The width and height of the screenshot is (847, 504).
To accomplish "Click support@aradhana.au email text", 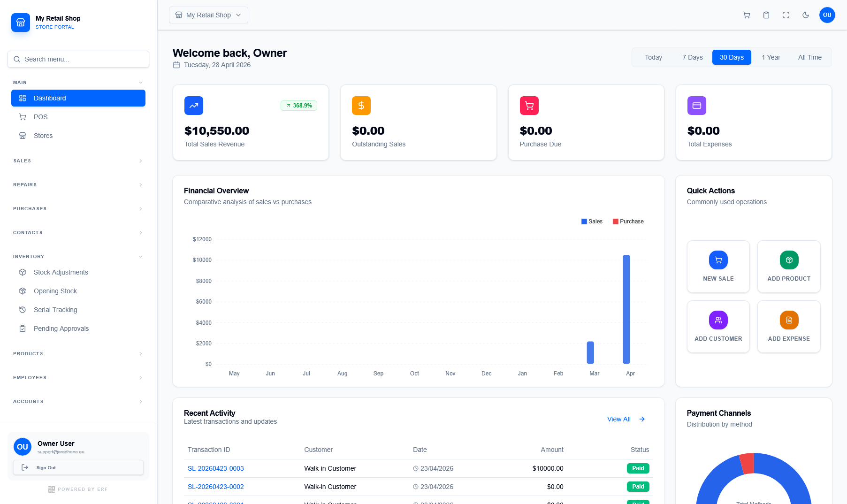I will click(61, 452).
